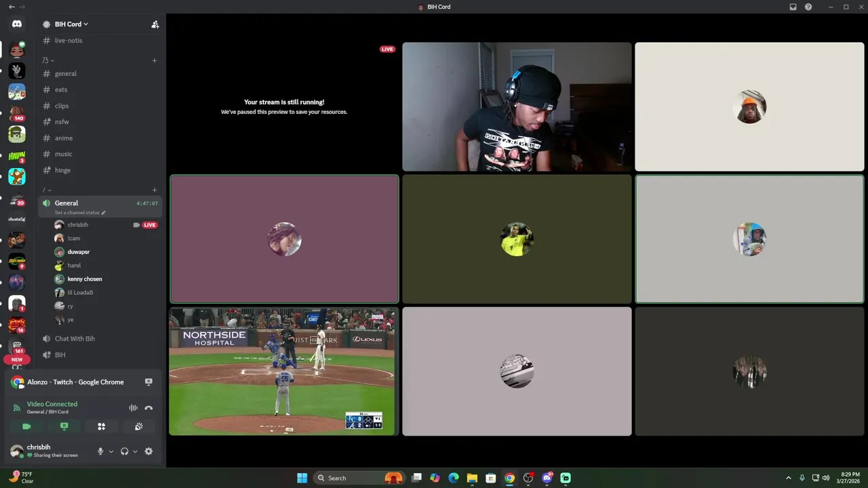Collapse the voice channel category above General
868x488 pixels.
point(47,190)
